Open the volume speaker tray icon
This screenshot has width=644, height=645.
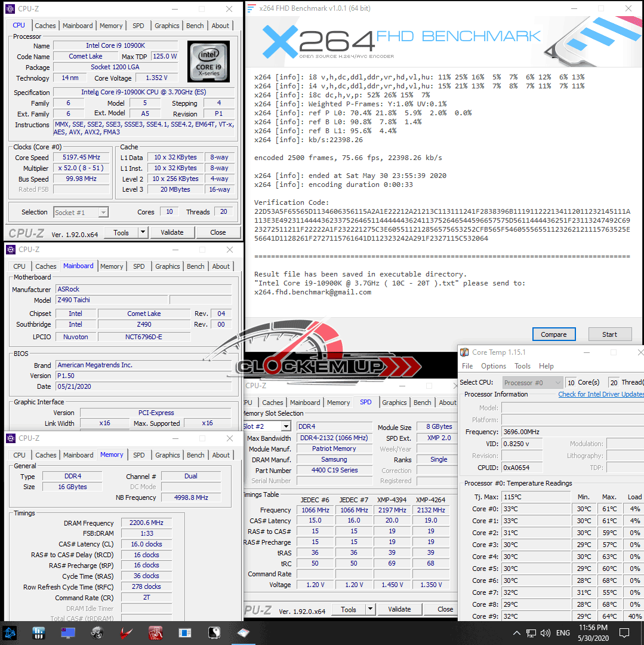(546, 632)
